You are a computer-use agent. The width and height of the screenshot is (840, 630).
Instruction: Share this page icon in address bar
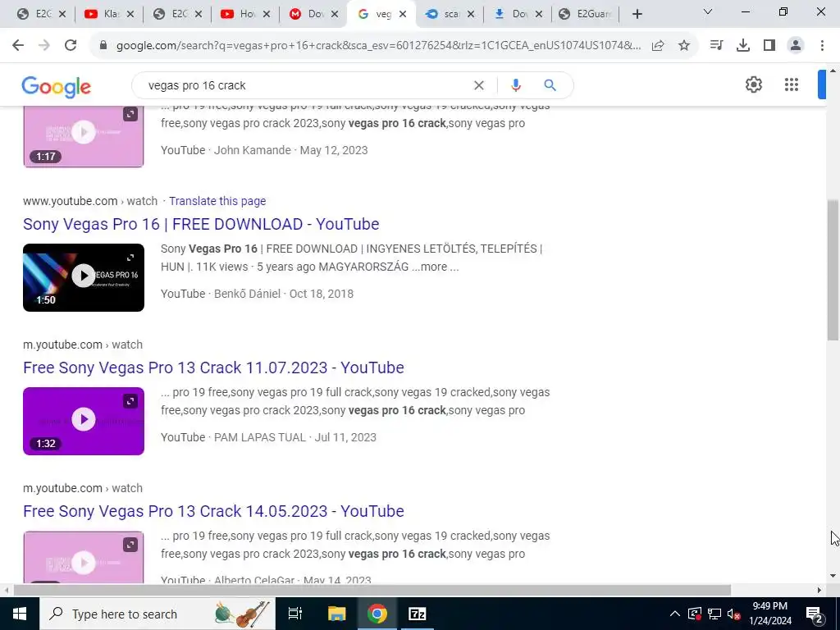pos(658,46)
